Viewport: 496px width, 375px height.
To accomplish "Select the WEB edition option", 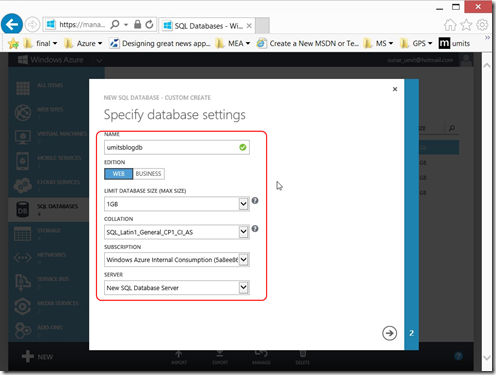I will coord(119,174).
